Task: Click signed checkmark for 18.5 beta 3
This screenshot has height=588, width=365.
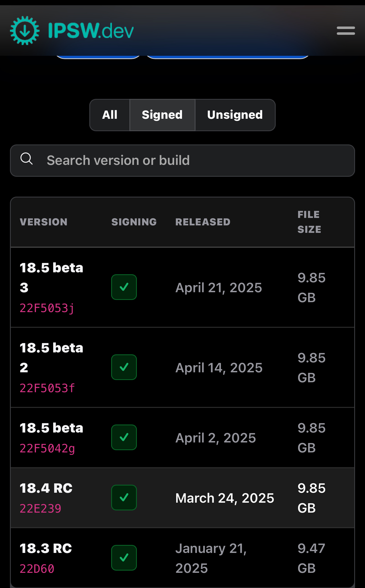Action: (124, 287)
